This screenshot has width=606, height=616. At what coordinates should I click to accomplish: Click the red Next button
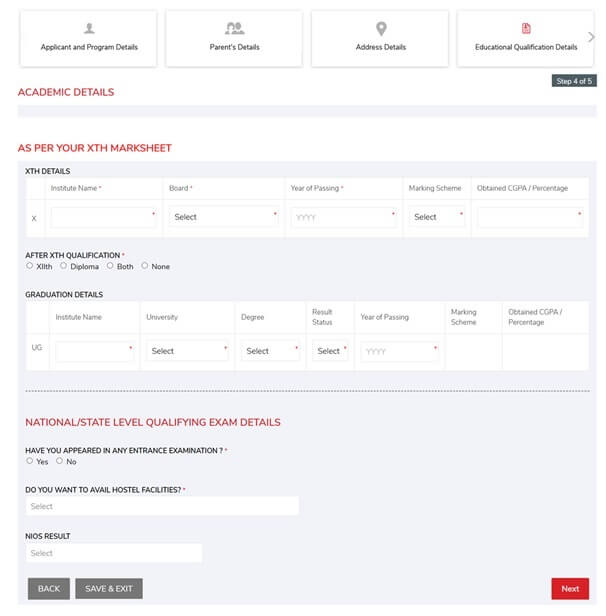point(570,588)
